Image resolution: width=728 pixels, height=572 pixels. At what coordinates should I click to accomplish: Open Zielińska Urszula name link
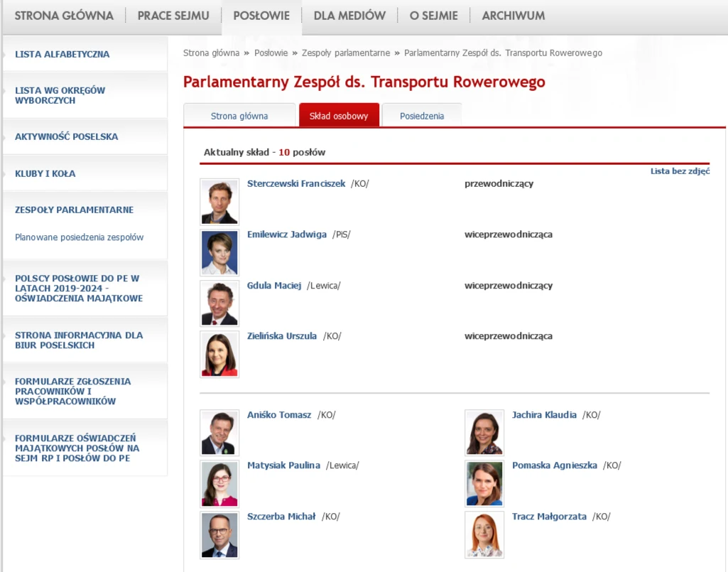click(282, 336)
